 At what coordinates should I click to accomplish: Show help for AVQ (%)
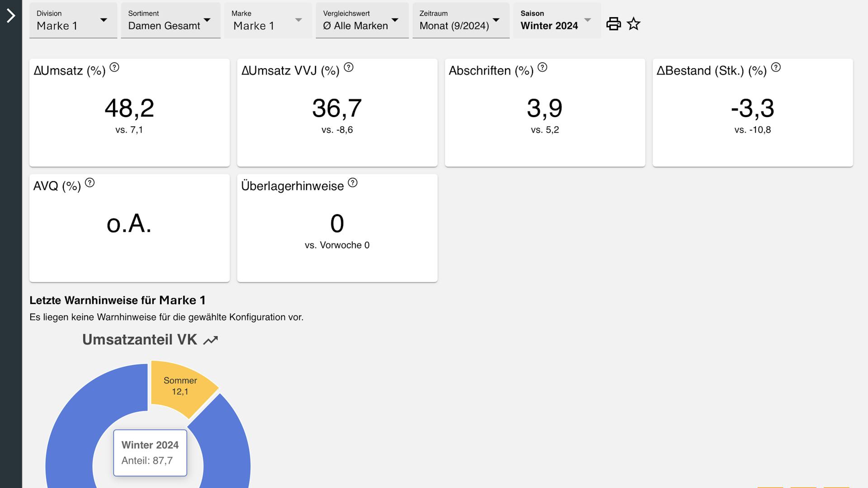(x=90, y=183)
